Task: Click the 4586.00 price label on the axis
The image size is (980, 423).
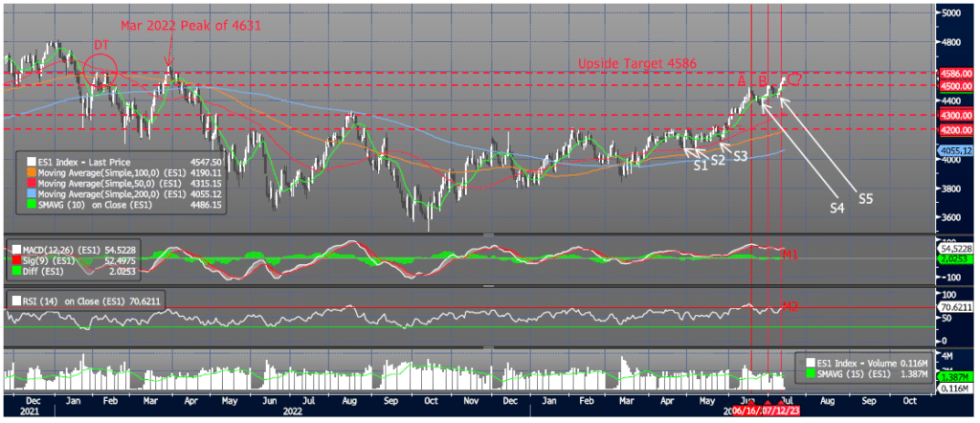Action: (956, 73)
